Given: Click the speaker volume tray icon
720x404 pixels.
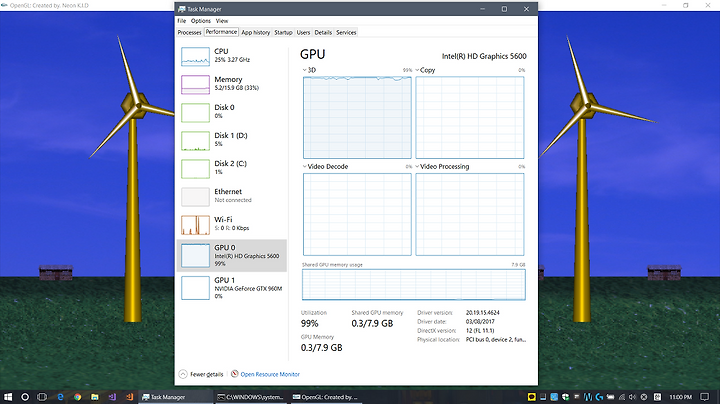Looking at the screenshot, I should [633, 397].
